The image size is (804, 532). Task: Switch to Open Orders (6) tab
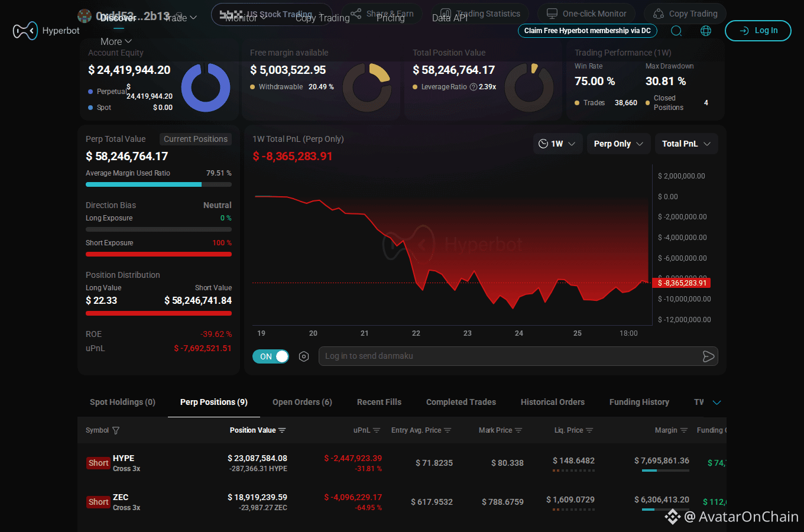[x=302, y=402]
